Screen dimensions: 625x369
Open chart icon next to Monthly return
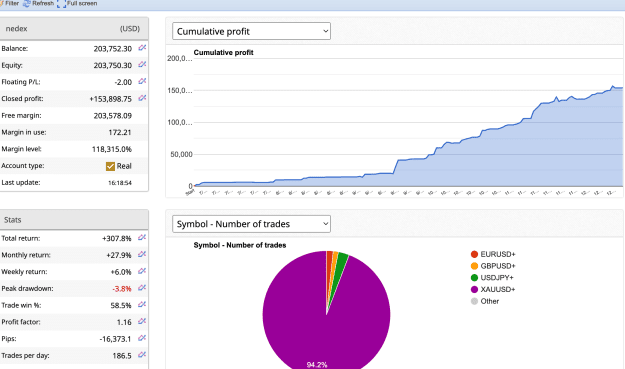(142, 255)
